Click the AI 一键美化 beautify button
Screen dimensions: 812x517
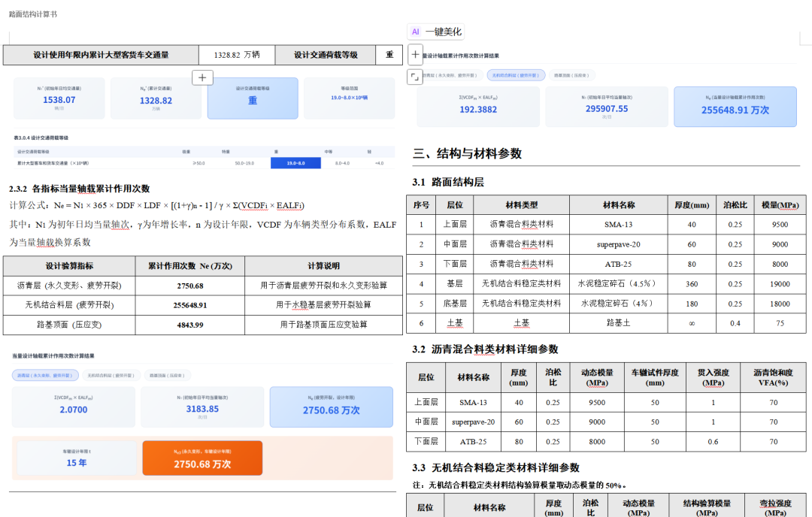point(435,32)
